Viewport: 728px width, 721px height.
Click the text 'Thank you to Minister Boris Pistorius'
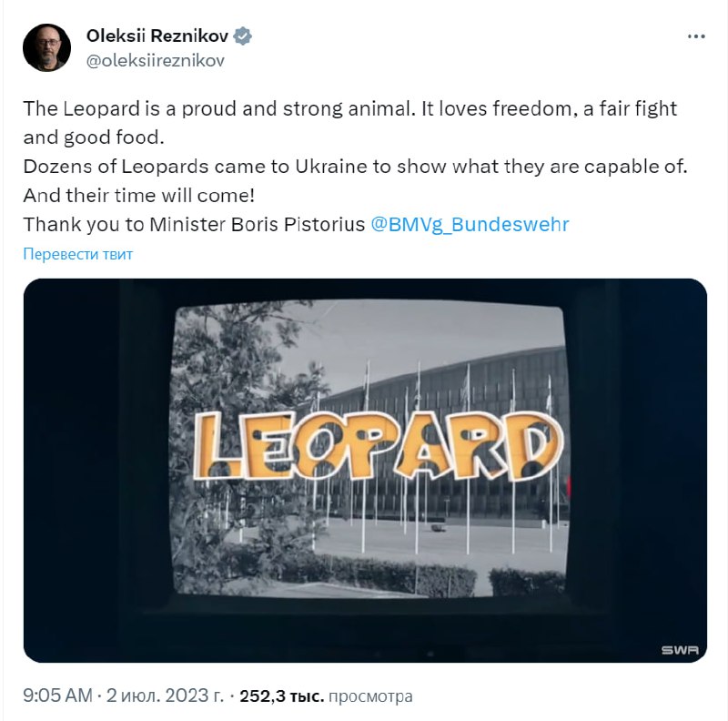point(195,224)
